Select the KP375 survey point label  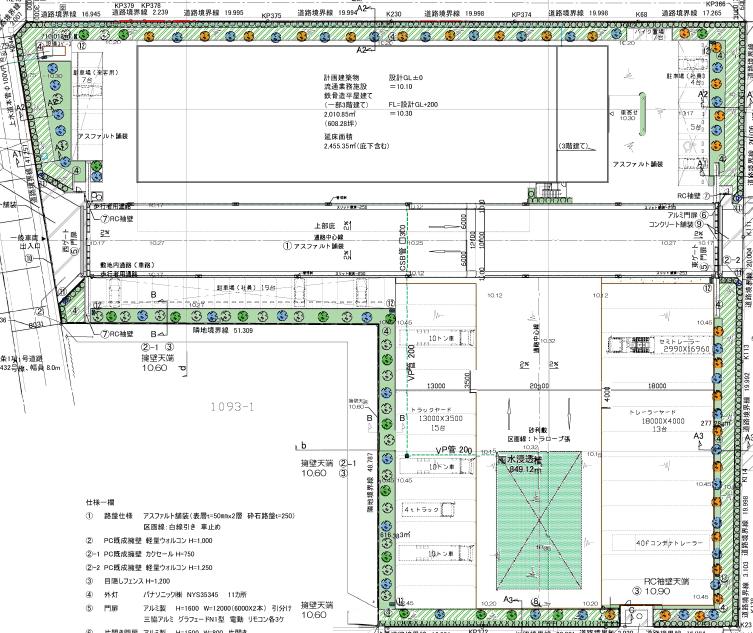271,16
